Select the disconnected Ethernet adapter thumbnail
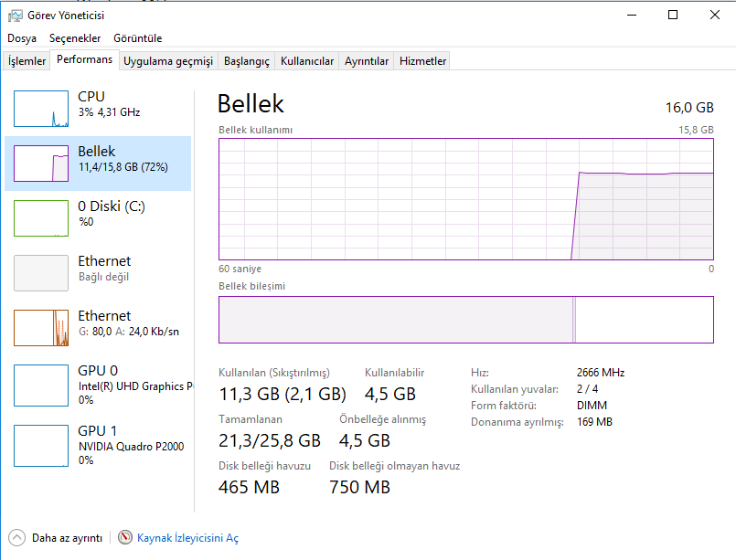Screen dimensions: 736x560 click(41, 273)
